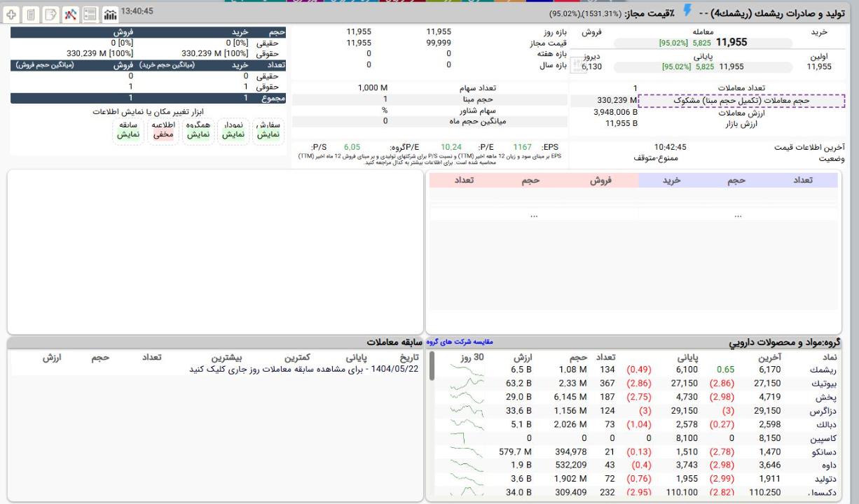Click the suspicious volume حجم معاملات label
859x504 pixels.
[x=742, y=101]
